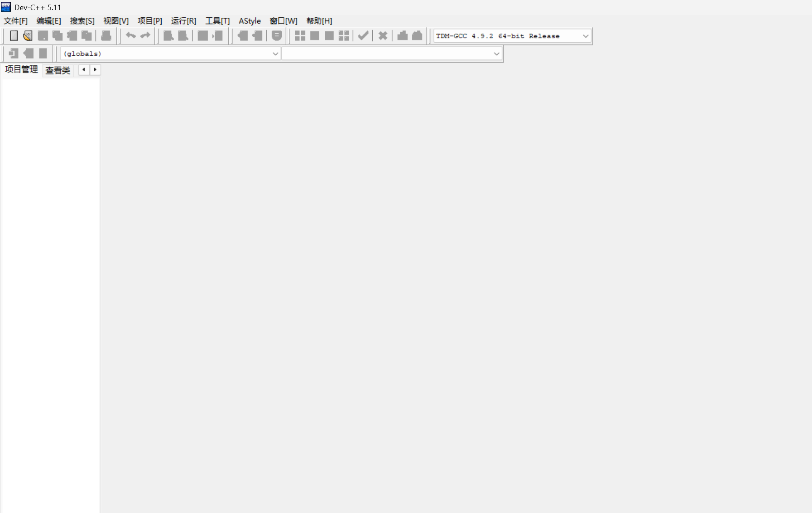Click the Redo arrow icon
812x513 pixels.
click(145, 36)
